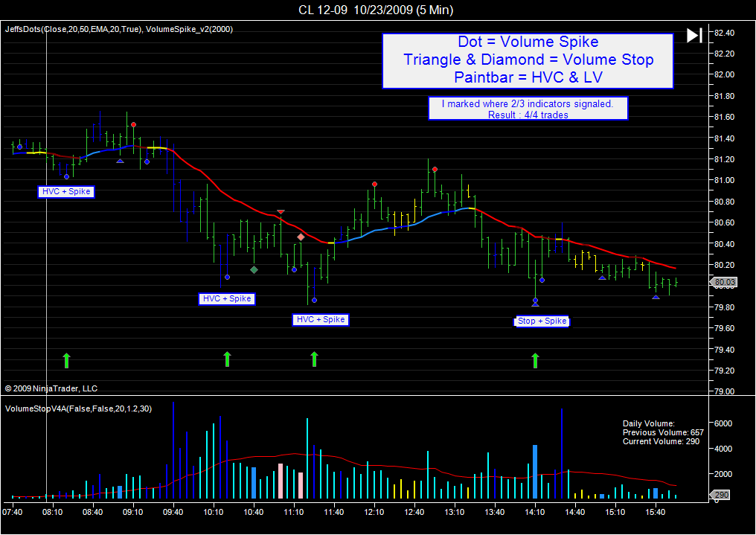Select the 80.03 current price marker
Screen dimensions: 756x535
724,282
